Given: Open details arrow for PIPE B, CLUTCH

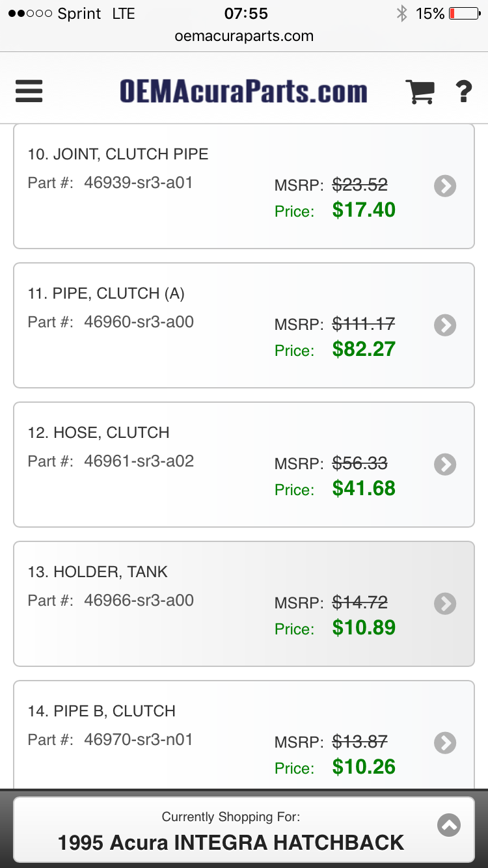Looking at the screenshot, I should click(445, 743).
